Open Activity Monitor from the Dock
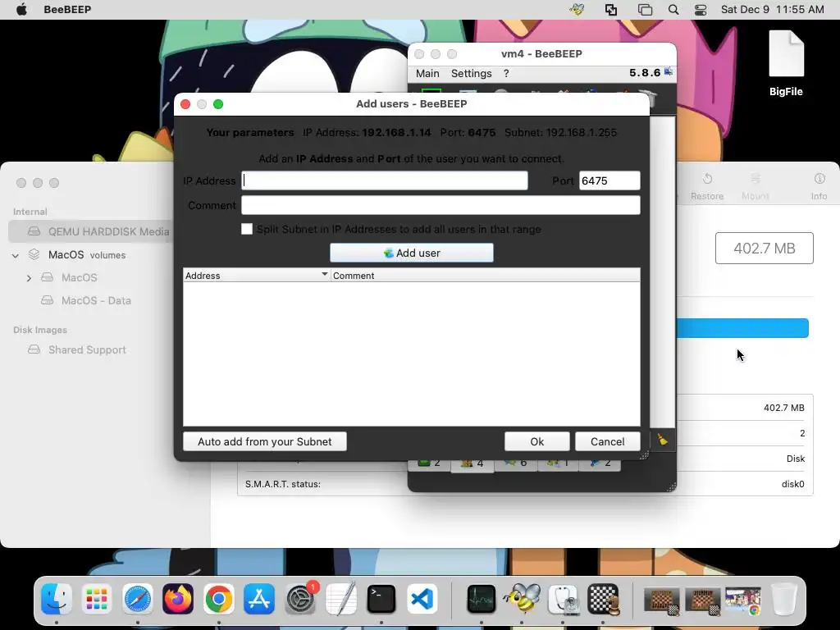This screenshot has width=840, height=630. [481, 598]
